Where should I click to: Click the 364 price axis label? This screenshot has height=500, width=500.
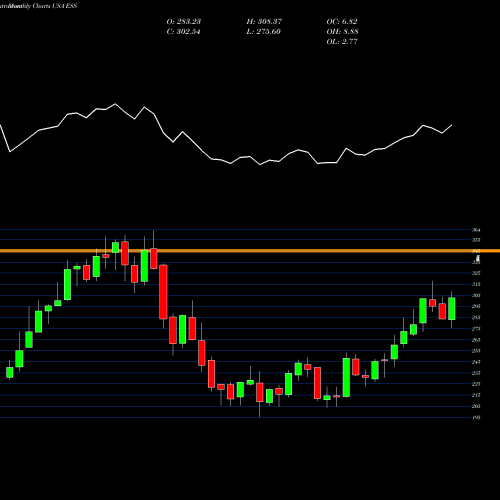coord(476,230)
